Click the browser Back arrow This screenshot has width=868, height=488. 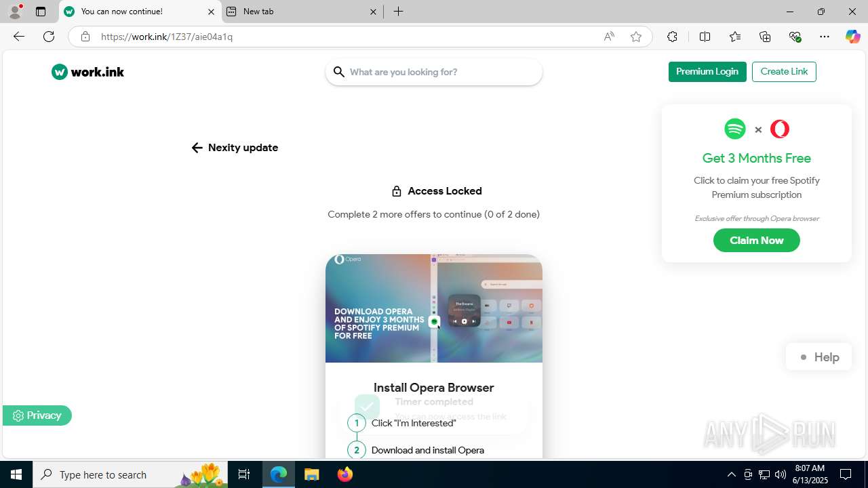[x=19, y=37]
